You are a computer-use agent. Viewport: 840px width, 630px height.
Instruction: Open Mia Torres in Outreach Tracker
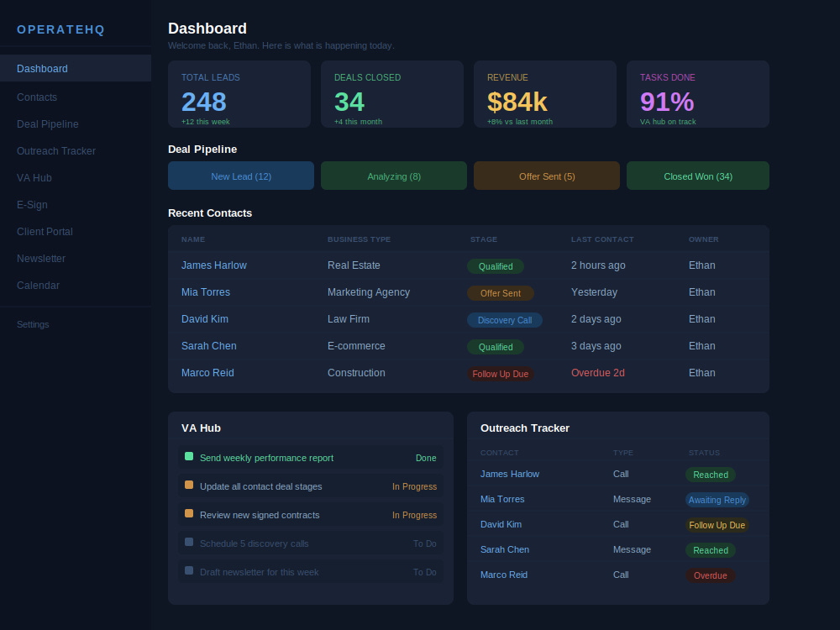(502, 499)
